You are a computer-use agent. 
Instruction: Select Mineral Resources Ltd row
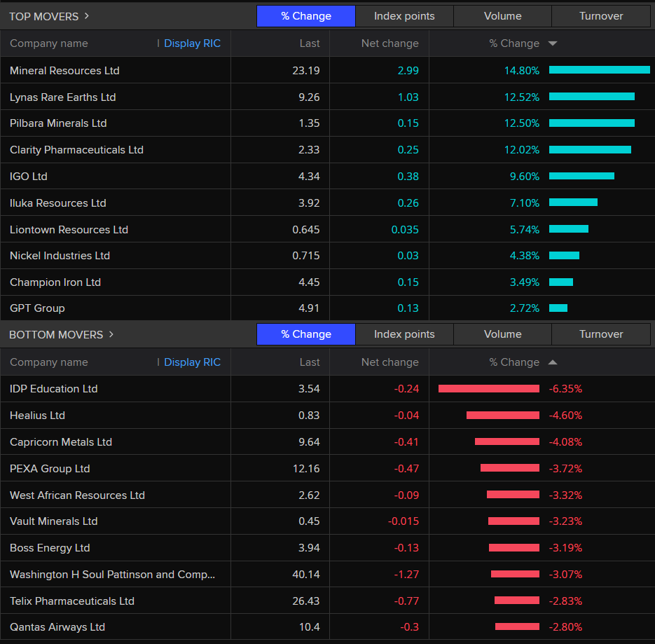coord(328,70)
